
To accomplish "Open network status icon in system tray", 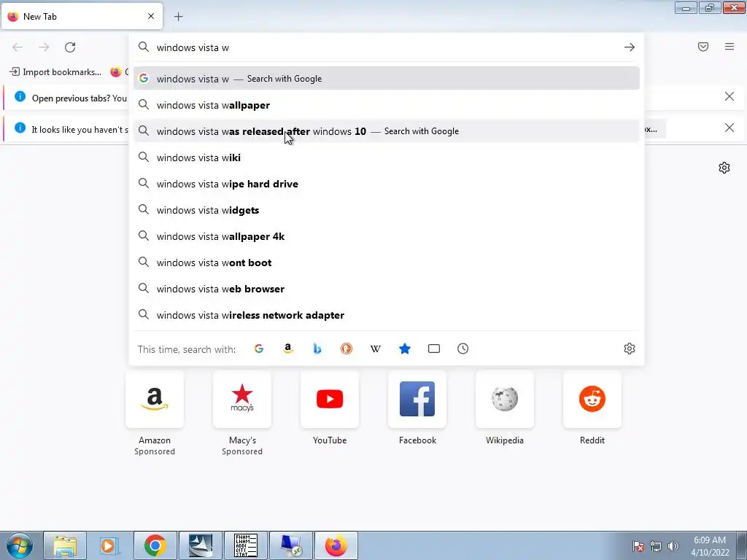I will [x=656, y=546].
